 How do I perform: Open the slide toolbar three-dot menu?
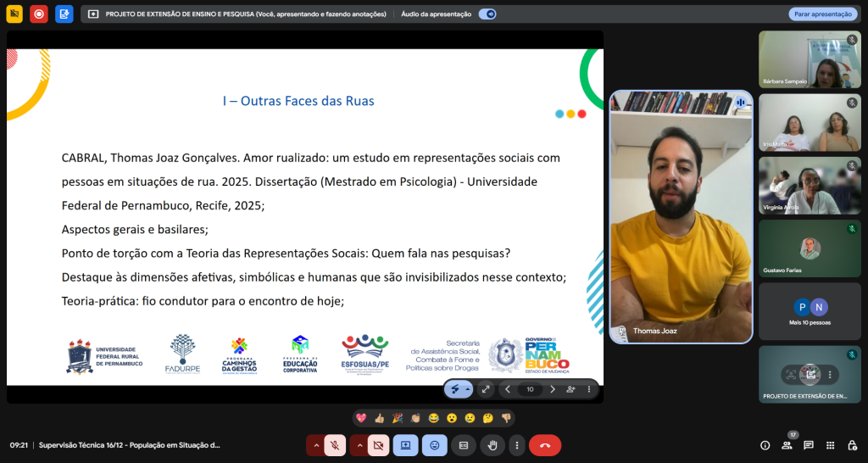[588, 389]
